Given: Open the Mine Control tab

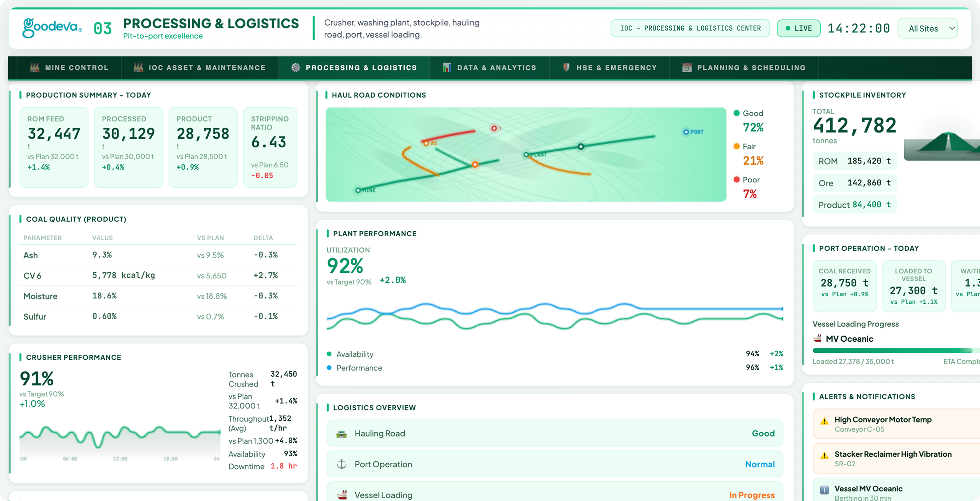Looking at the screenshot, I should click(x=69, y=68).
